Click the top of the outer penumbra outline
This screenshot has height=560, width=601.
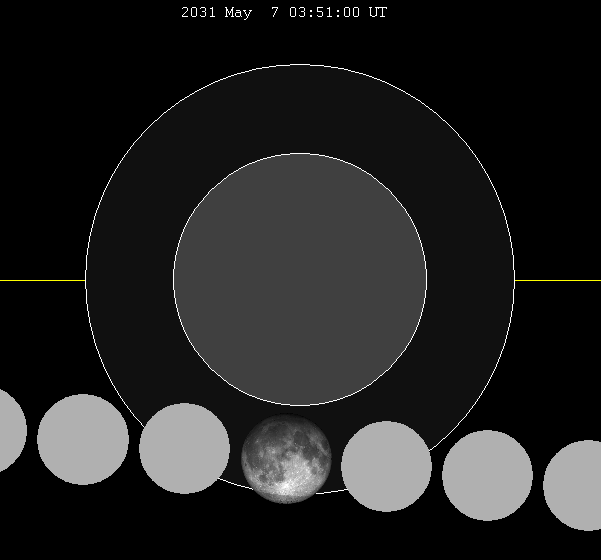[300, 65]
